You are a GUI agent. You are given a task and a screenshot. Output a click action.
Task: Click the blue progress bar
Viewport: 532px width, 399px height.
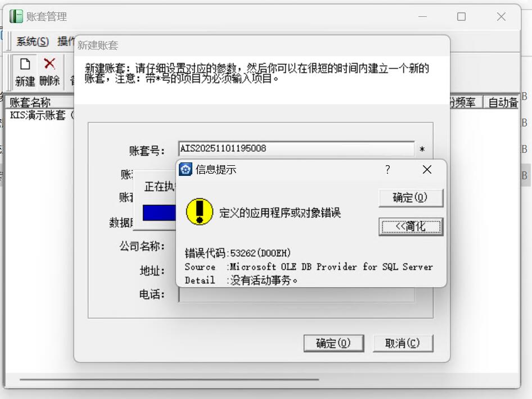(x=159, y=212)
